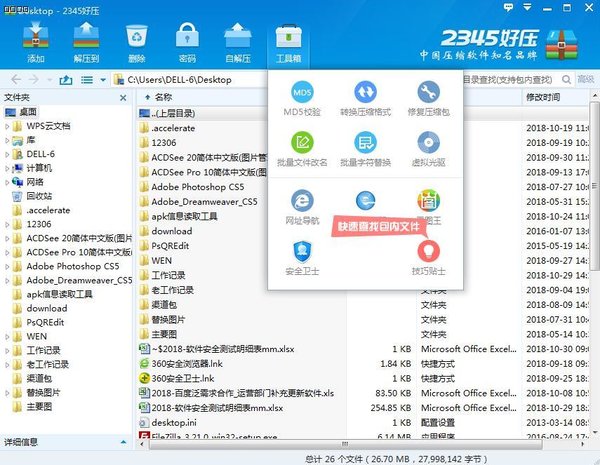600x465 pixels.
Task: Click the feedback chat bubble icon in title bar
Action: (508, 7)
